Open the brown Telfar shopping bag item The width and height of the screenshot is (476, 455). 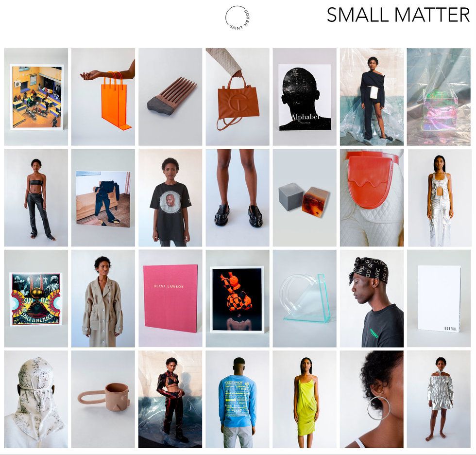tap(238, 97)
